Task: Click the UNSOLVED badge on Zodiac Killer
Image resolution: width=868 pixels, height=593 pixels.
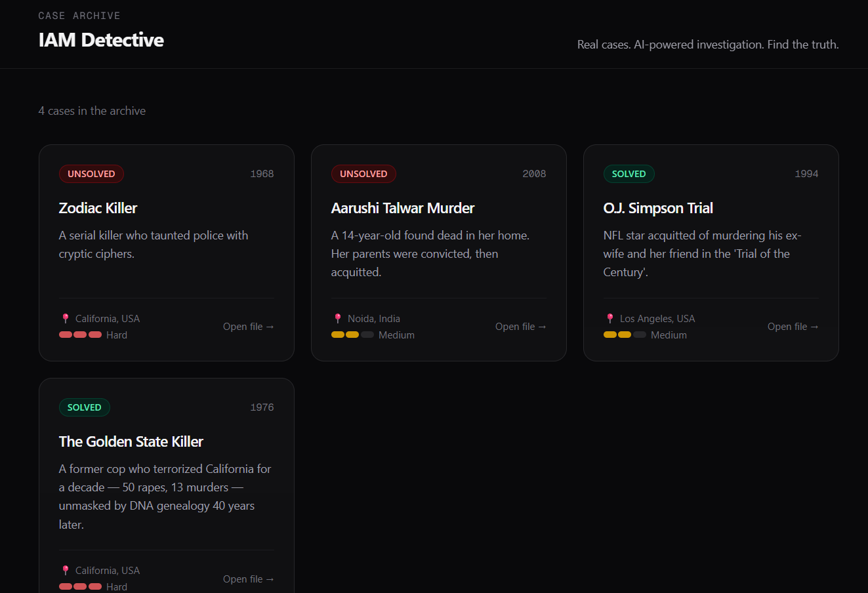Action: [91, 174]
